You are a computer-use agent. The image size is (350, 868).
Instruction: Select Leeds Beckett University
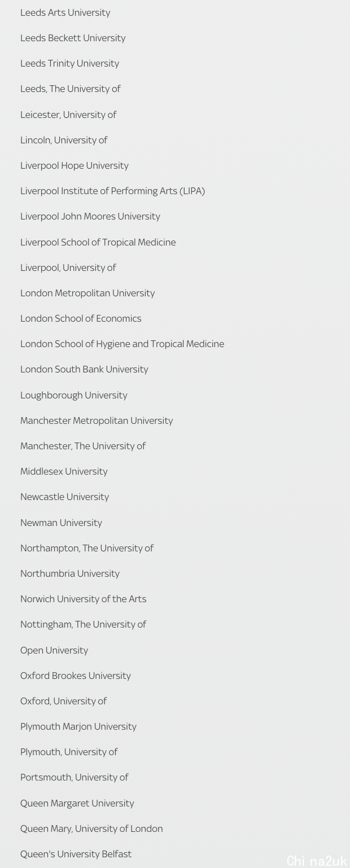(73, 38)
